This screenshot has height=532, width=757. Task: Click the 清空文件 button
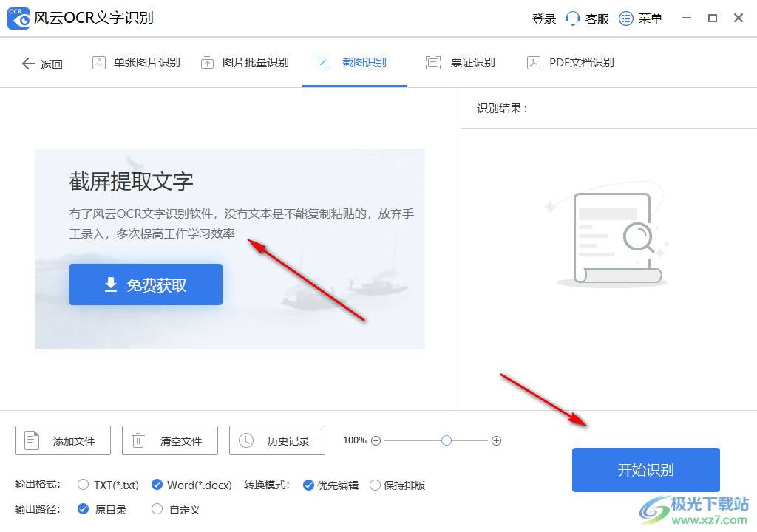tap(170, 440)
